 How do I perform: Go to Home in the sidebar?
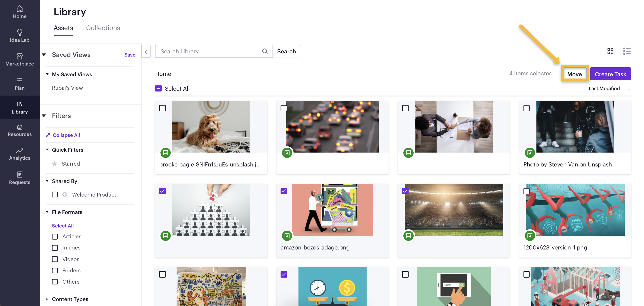coord(19,12)
